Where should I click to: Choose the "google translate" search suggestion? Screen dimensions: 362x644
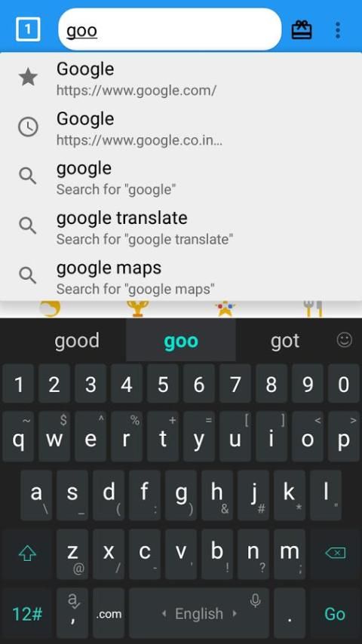(181, 228)
